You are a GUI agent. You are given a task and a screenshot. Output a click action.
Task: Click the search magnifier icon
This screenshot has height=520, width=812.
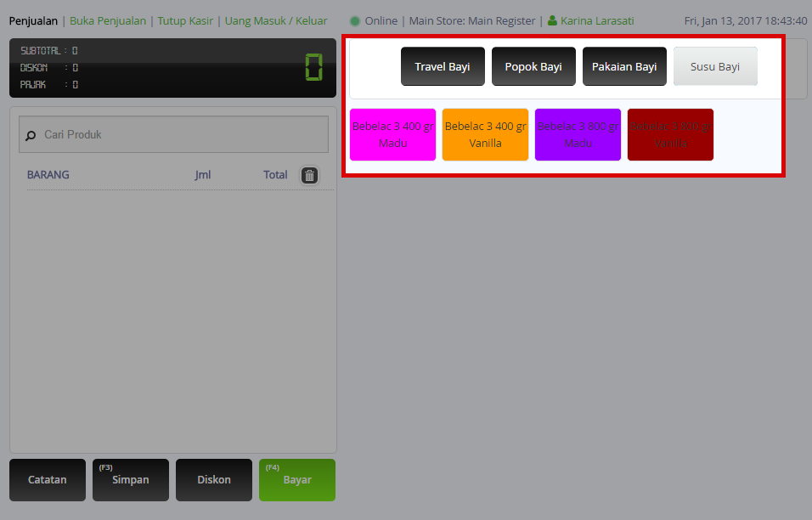31,135
